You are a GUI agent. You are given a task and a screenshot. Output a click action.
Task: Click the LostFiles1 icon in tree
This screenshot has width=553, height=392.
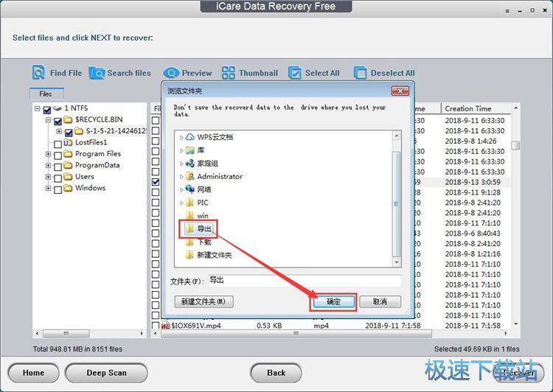click(68, 142)
